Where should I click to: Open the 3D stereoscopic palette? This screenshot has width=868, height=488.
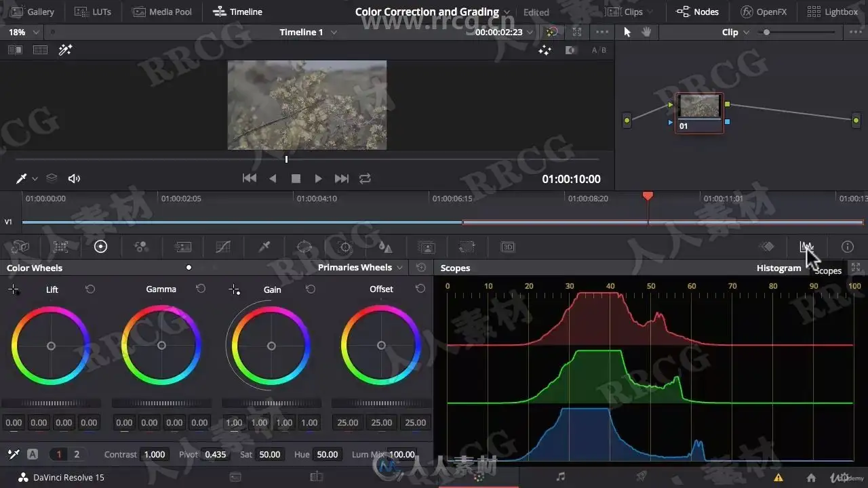(508, 247)
